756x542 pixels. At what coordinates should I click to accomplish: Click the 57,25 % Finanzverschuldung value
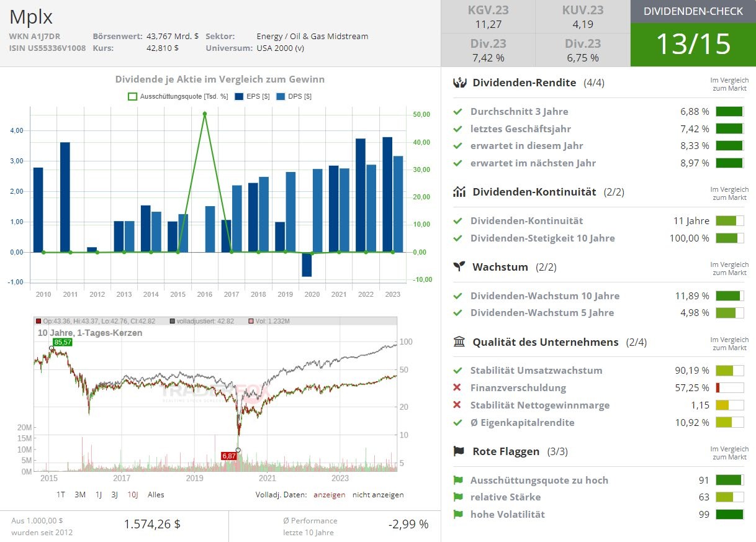tap(692, 388)
